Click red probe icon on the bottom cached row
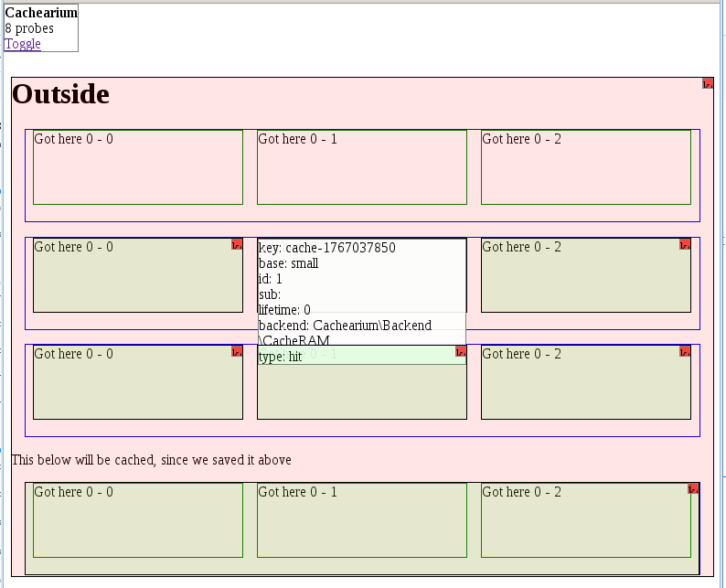This screenshot has height=588, width=726. point(693,488)
